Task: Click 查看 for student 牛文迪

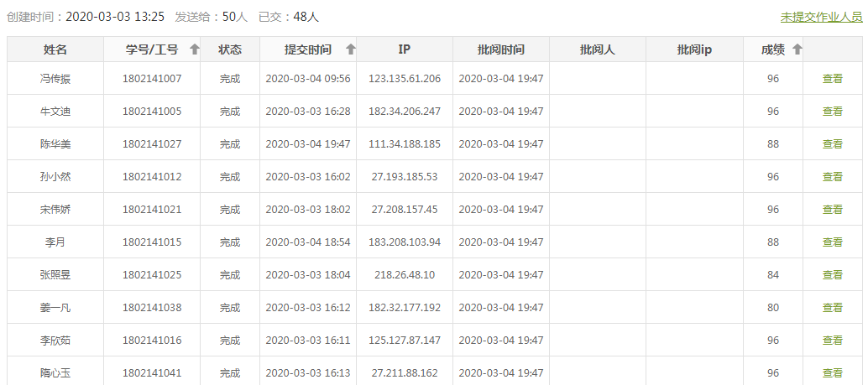Action: click(x=832, y=112)
